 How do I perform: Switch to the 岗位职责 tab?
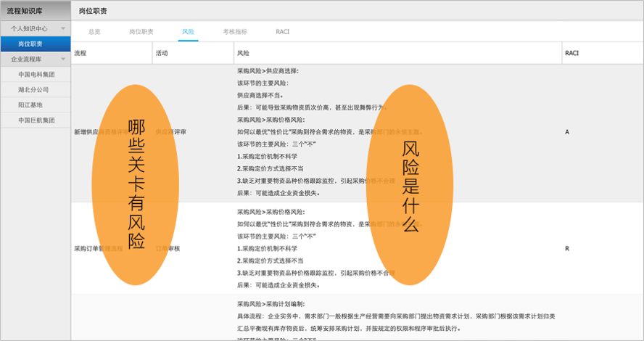point(141,32)
